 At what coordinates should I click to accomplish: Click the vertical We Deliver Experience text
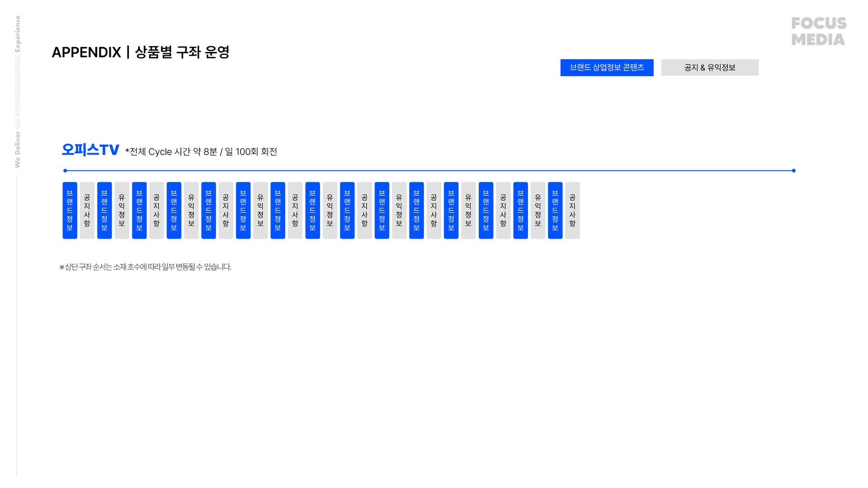pos(18,92)
